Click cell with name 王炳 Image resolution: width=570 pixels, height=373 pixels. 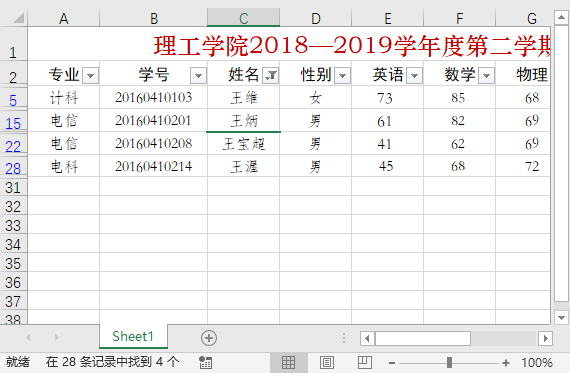click(x=244, y=120)
